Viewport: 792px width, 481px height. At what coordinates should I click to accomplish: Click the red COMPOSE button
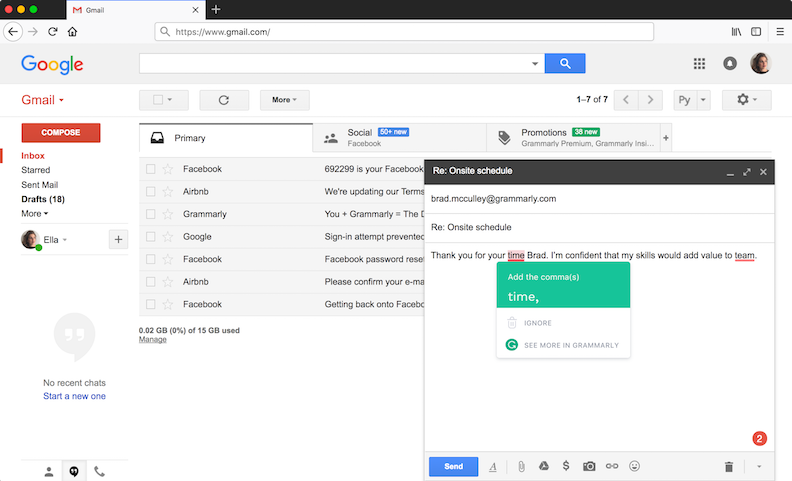click(x=61, y=132)
